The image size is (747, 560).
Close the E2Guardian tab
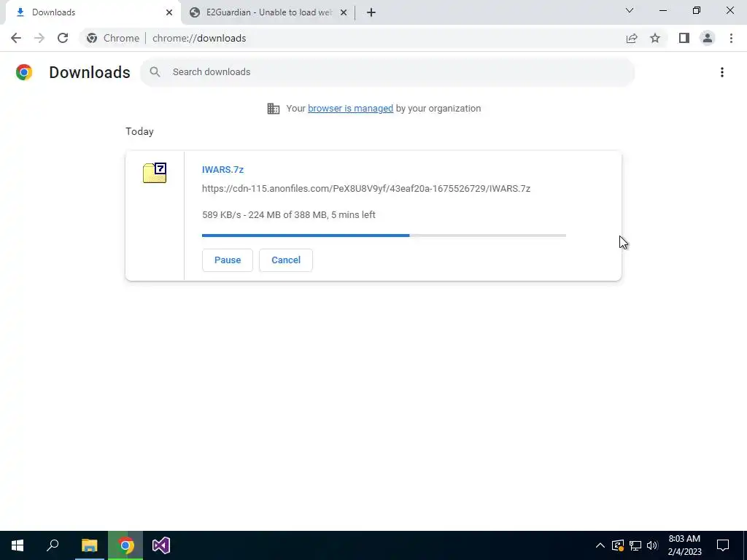tap(344, 12)
